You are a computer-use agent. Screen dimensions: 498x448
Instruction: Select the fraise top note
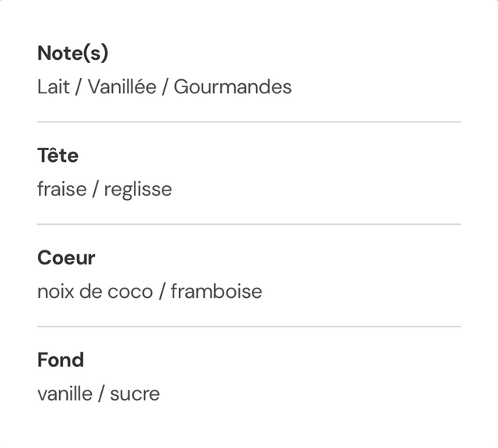pos(61,189)
